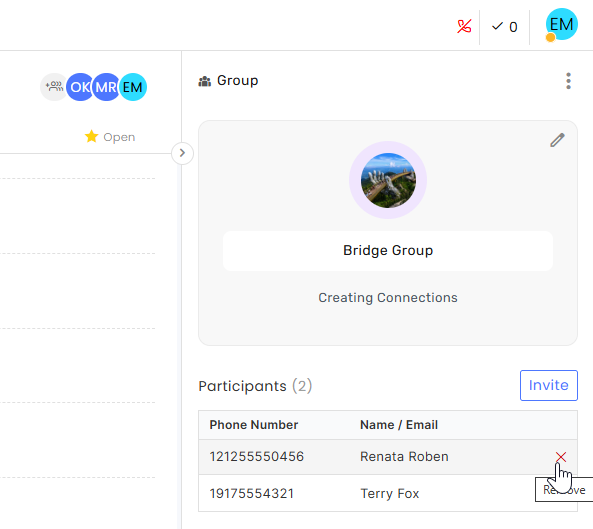Open the three-dot group options menu
This screenshot has height=529, width=593.
point(568,81)
